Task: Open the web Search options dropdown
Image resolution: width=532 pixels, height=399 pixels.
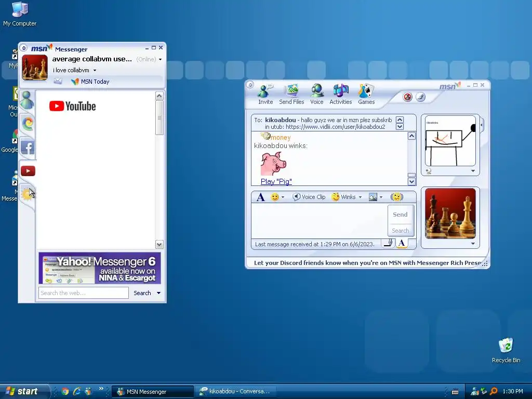Action: click(x=158, y=293)
